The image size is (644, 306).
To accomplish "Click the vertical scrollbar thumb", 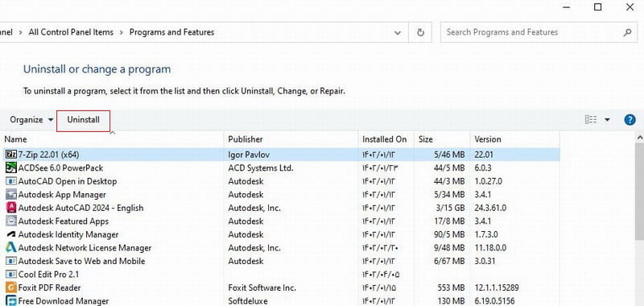I will 639,191.
